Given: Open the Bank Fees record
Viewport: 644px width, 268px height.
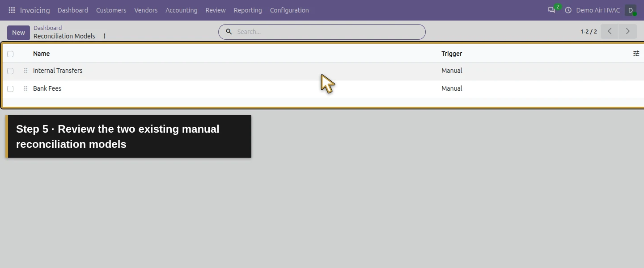Looking at the screenshot, I should coord(47,88).
